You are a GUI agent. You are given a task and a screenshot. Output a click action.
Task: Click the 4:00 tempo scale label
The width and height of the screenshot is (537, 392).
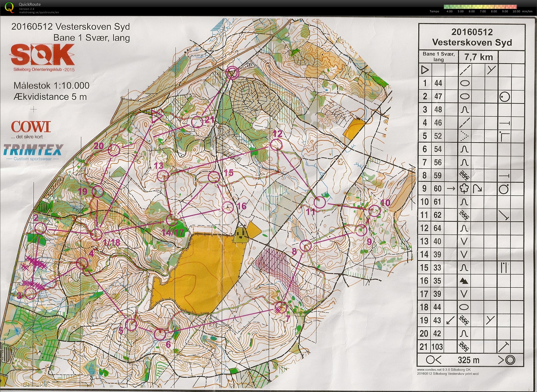450,11
